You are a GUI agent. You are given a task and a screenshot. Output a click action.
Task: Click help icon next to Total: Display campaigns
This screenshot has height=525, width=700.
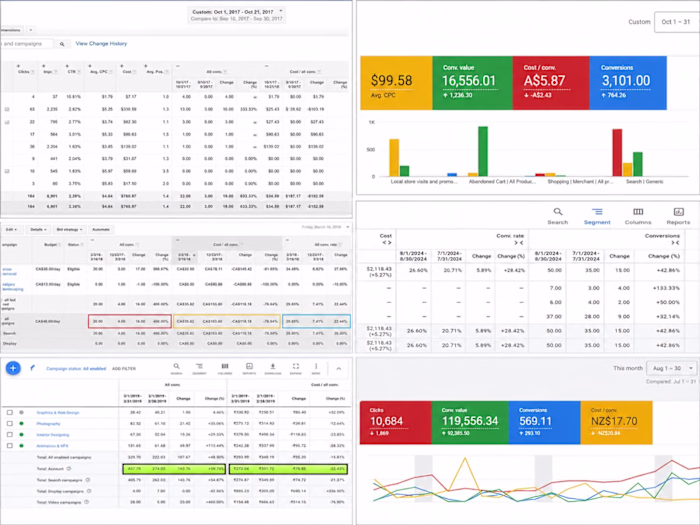click(89, 491)
